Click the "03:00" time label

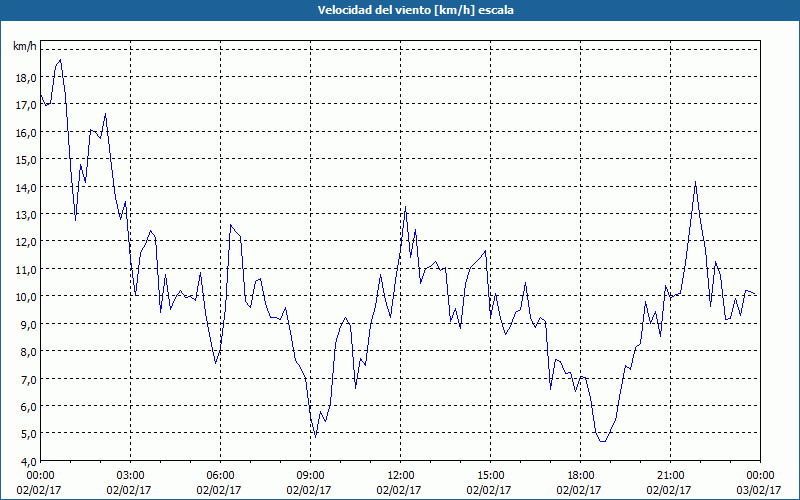point(131,476)
